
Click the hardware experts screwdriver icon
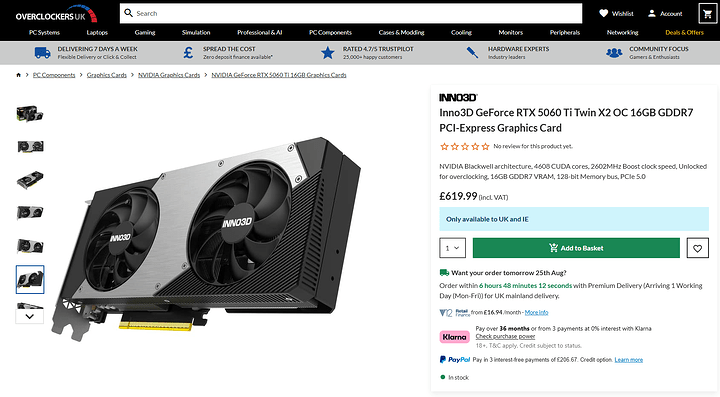[x=472, y=53]
